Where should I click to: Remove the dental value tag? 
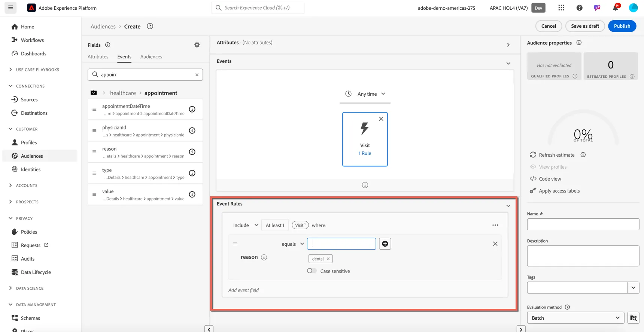tap(328, 259)
